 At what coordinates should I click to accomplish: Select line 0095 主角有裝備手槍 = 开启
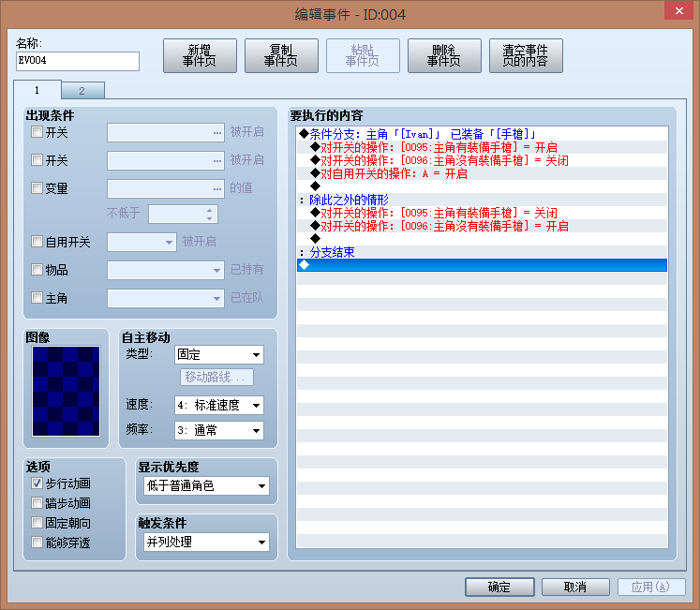483,147
